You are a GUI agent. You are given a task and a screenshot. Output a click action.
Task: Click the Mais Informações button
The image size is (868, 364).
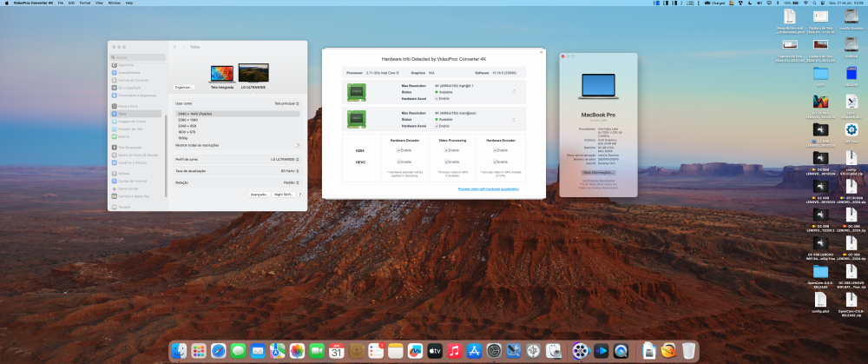(x=598, y=172)
